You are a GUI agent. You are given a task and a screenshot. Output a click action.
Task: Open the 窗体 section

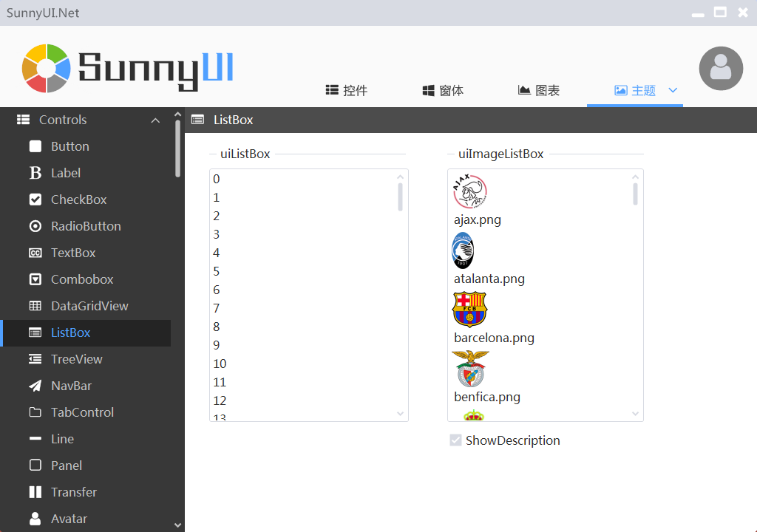tap(442, 89)
